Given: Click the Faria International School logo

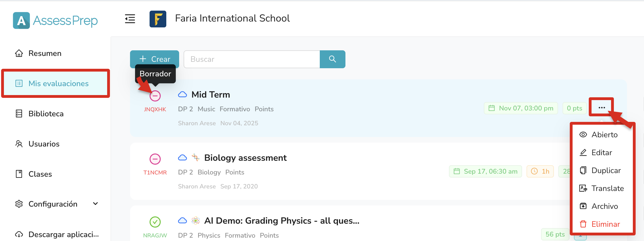Looking at the screenshot, I should pos(158,19).
